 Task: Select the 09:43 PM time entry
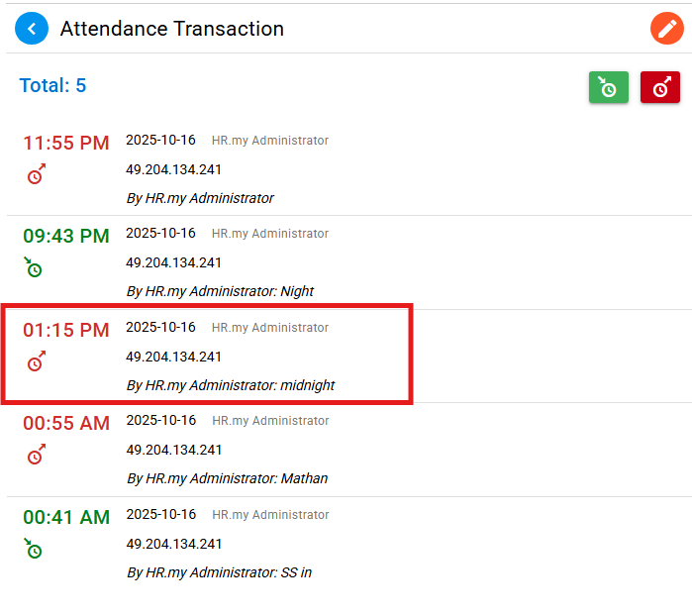click(66, 237)
